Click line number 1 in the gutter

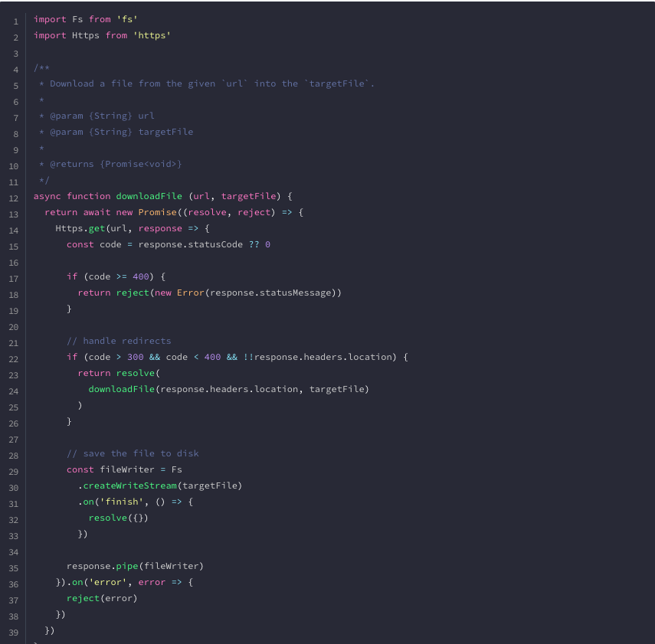(x=16, y=21)
